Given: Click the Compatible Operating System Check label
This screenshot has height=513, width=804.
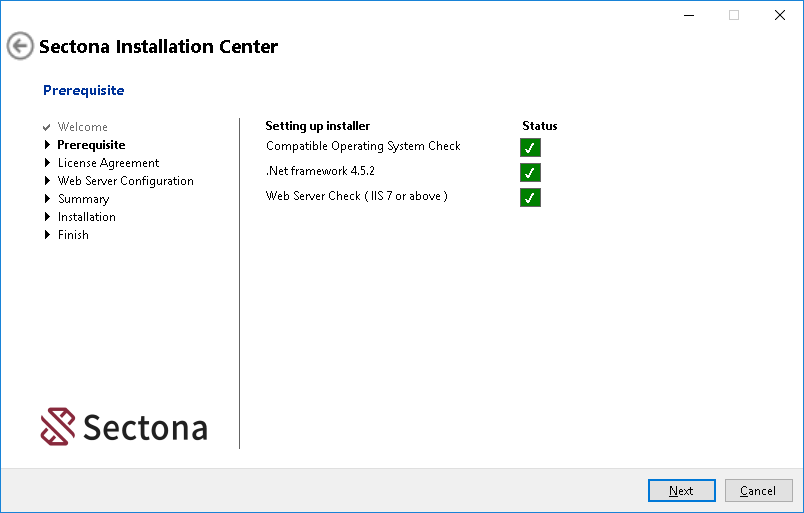Looking at the screenshot, I should [363, 146].
